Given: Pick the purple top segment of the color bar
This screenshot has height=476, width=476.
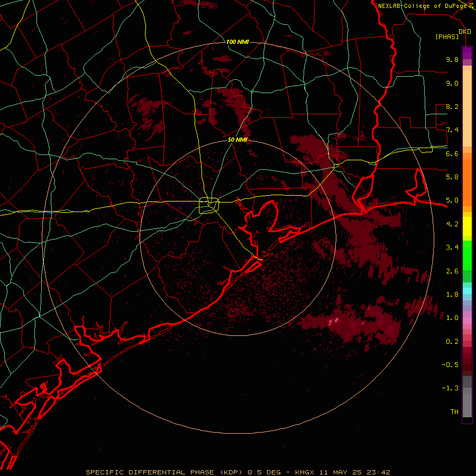Looking at the screenshot, I should coord(467,53).
